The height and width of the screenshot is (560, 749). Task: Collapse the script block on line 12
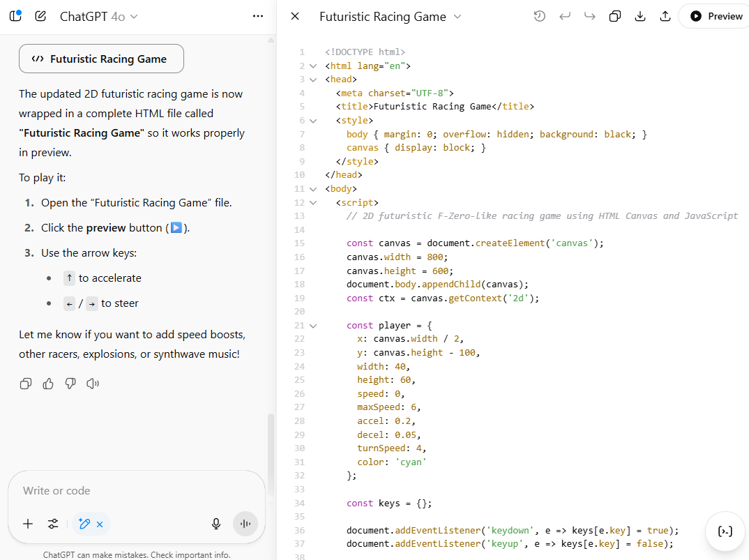pyautogui.click(x=313, y=203)
